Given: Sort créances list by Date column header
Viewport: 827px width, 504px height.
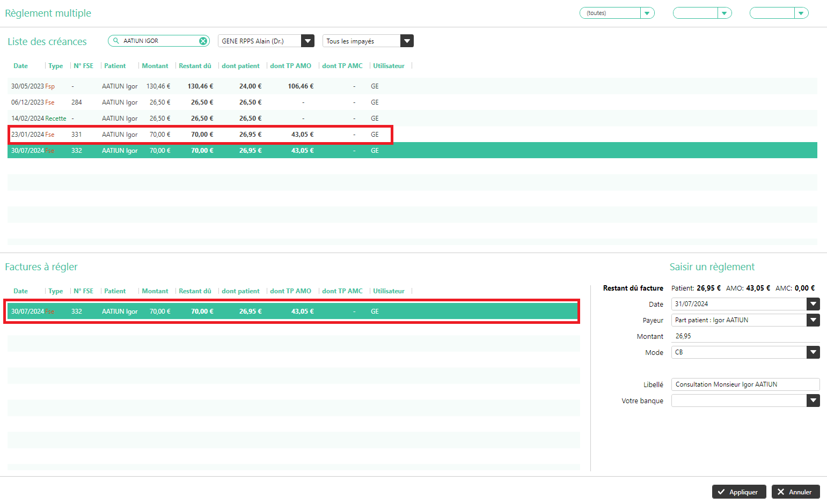Looking at the screenshot, I should coord(20,66).
